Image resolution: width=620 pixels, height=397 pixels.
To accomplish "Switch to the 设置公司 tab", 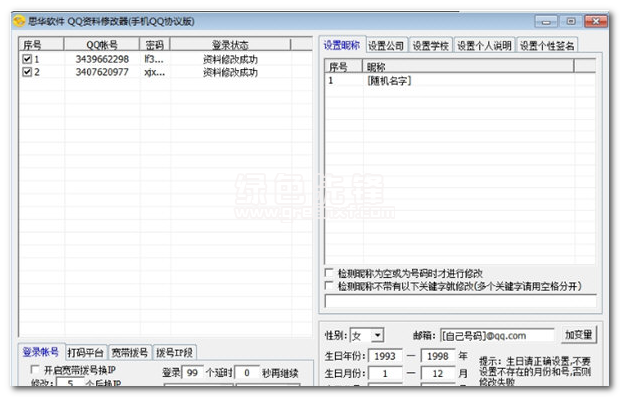I will pos(386,46).
